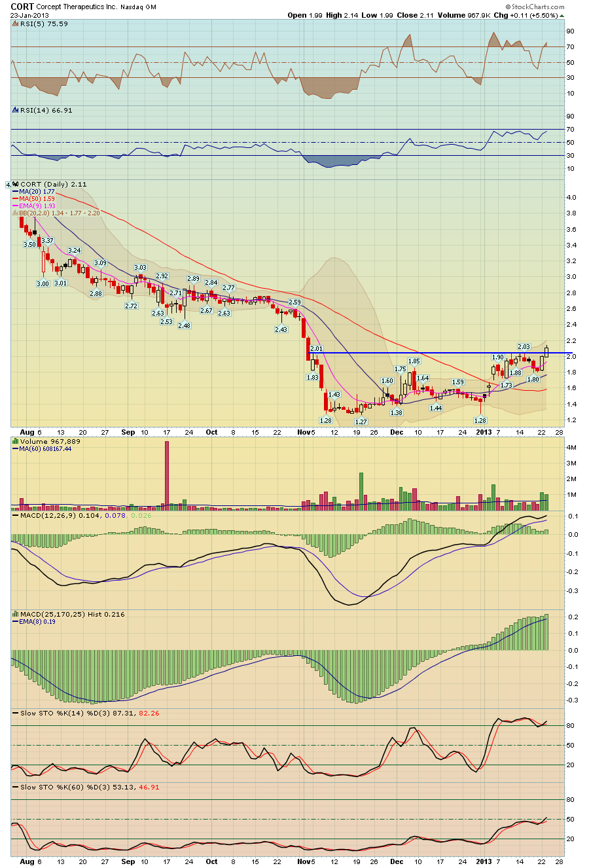Click the 1.44 price annotation in December

click(x=436, y=408)
